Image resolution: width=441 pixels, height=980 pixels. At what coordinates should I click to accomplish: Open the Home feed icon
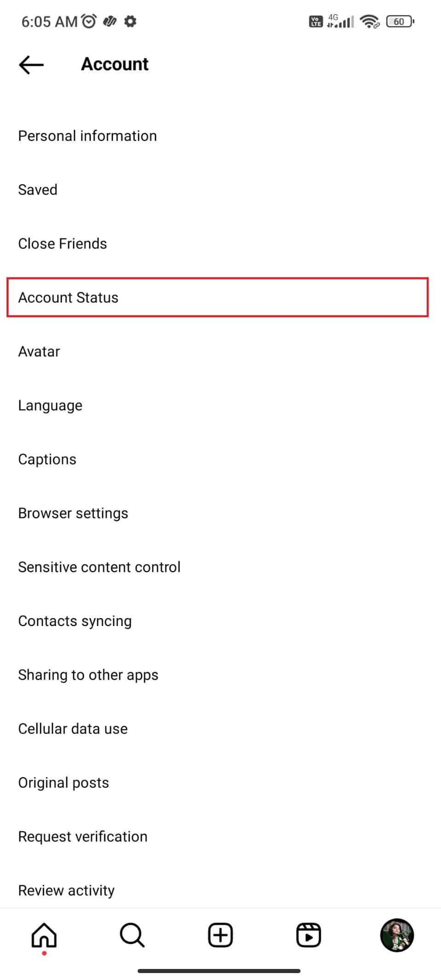point(44,935)
